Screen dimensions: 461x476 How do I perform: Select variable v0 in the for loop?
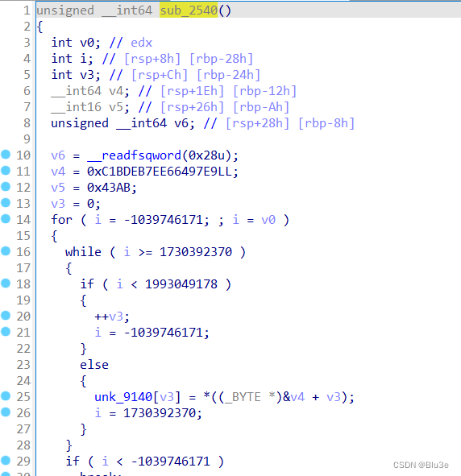(268, 220)
